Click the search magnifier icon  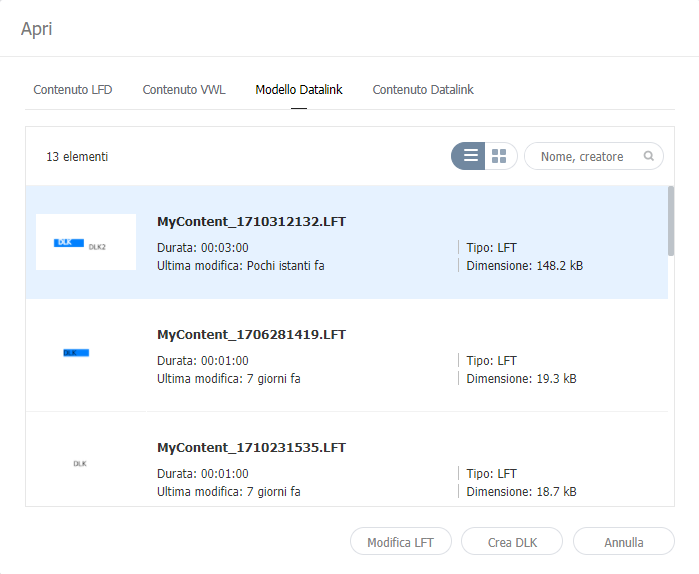point(649,156)
